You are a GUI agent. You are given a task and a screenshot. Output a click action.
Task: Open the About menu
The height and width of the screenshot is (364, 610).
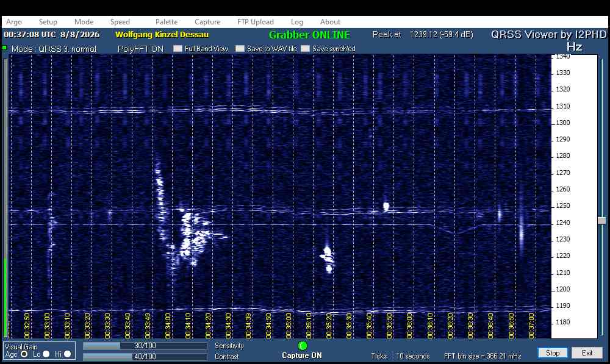330,22
